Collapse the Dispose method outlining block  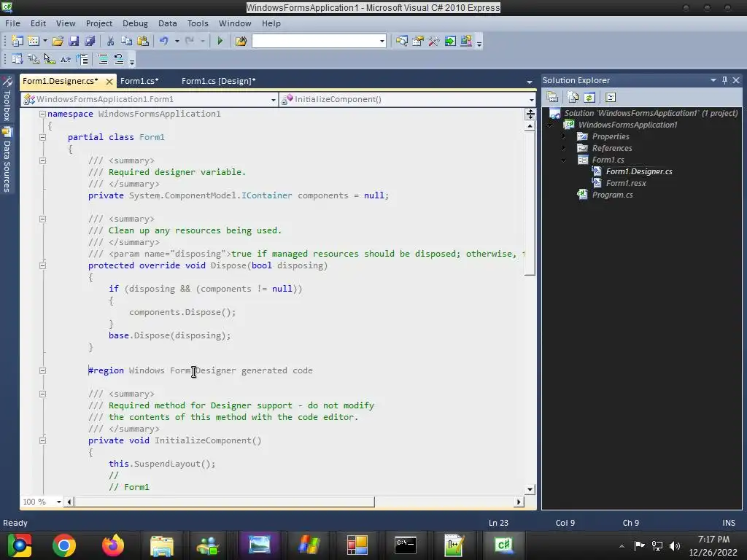click(x=42, y=265)
